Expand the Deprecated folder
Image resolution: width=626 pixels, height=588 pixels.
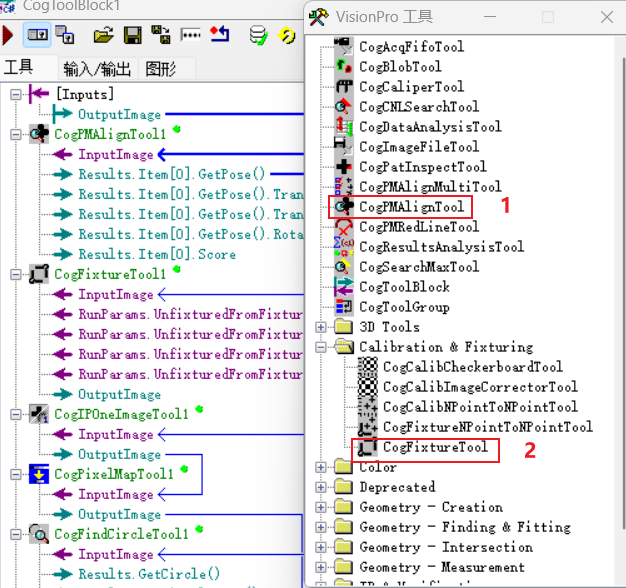click(321, 487)
